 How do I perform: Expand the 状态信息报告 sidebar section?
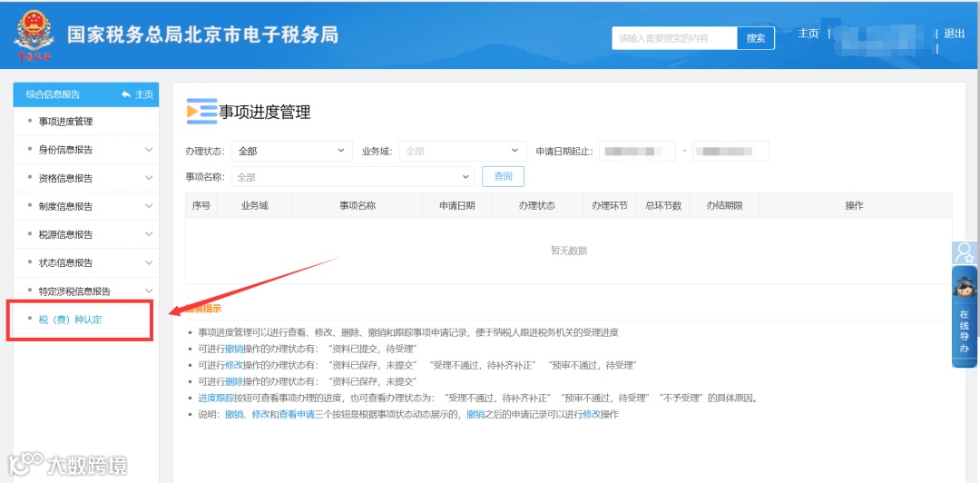(86, 262)
